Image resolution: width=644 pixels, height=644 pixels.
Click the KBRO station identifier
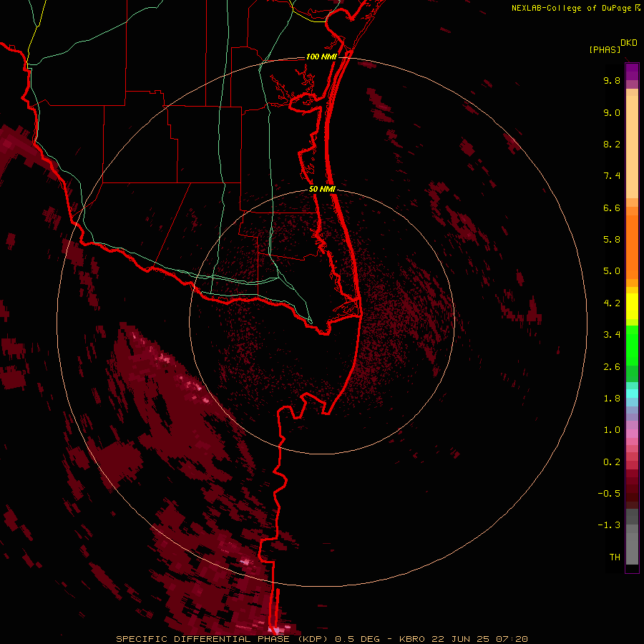(412, 639)
